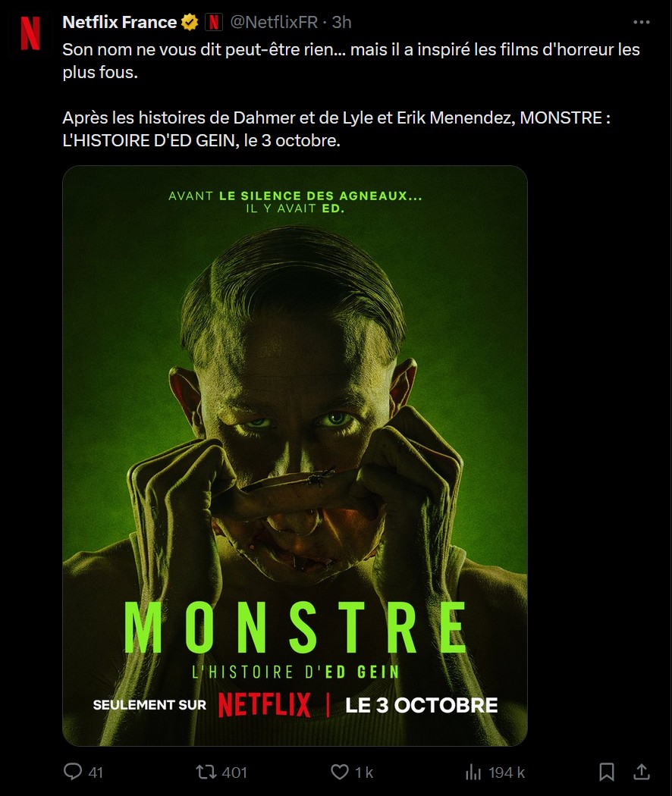Like the tweet with heart icon
Screen dimensions: 672x796
(340, 772)
